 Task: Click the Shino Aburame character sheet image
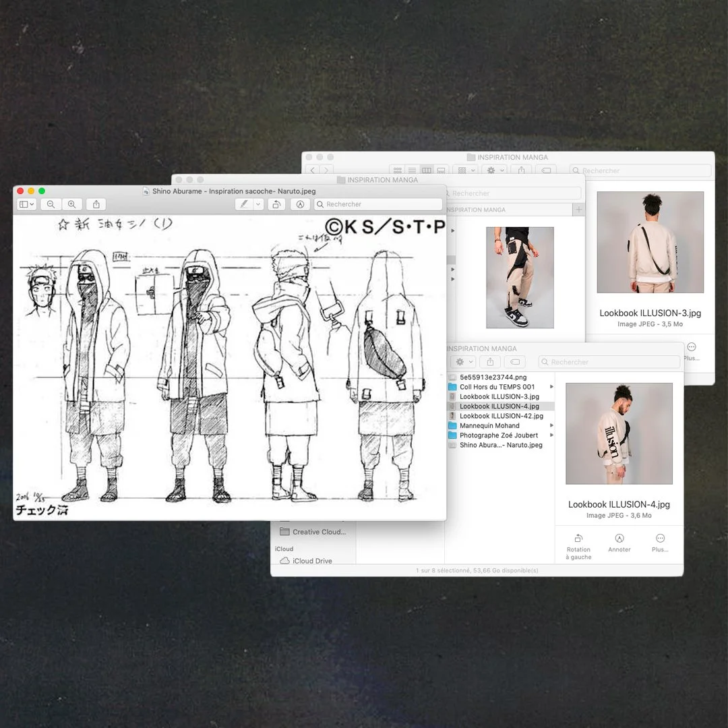pos(230,367)
